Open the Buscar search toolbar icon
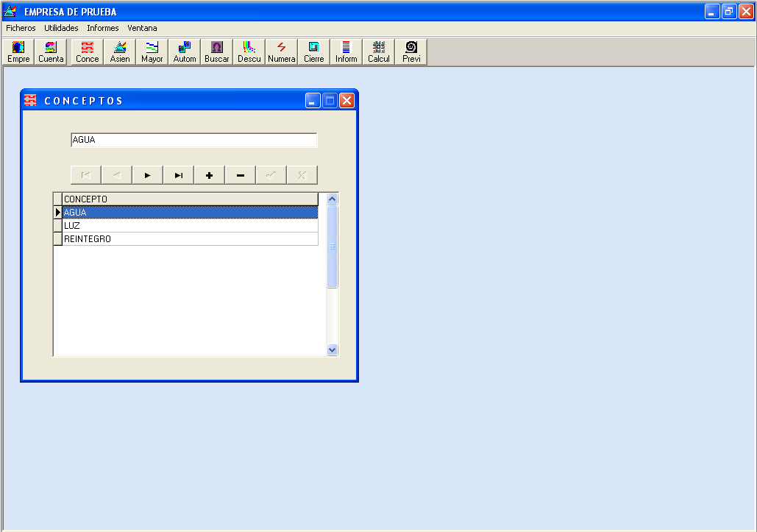The image size is (757, 532). pyautogui.click(x=217, y=52)
